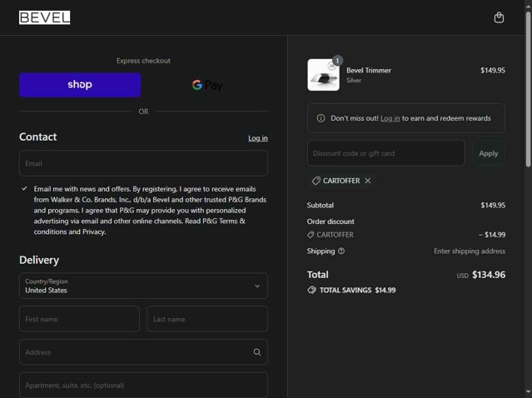The image size is (532, 398).
Task: Click the TOTAL SAVINGS $14.99 text
Action: (x=358, y=290)
